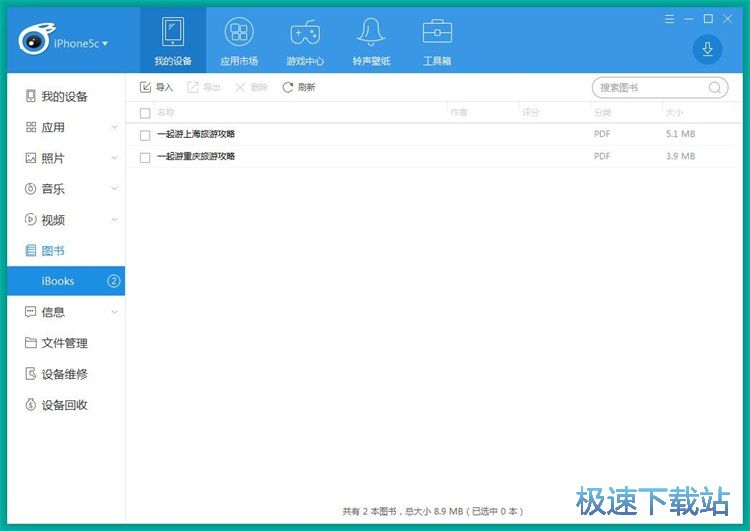Open the 游戏中心 game center tab
Image resolution: width=750 pixels, height=531 pixels.
tap(305, 40)
